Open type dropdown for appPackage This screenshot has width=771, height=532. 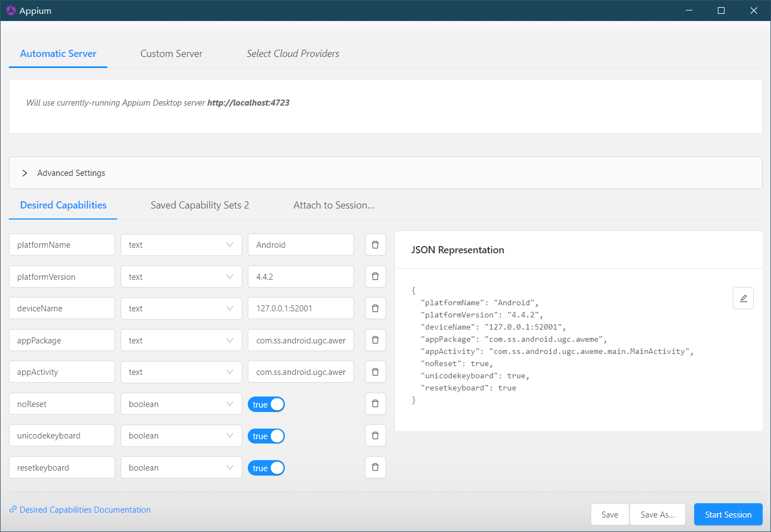pos(181,340)
